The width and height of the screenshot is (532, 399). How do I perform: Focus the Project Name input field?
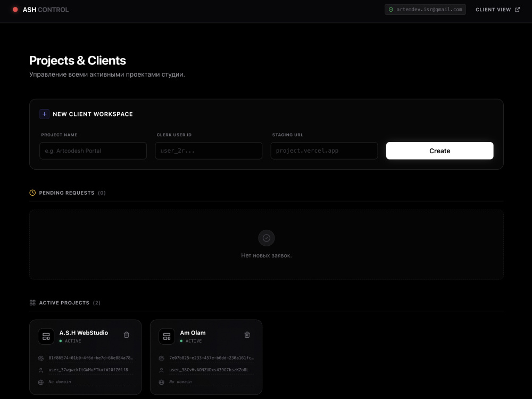[93, 151]
